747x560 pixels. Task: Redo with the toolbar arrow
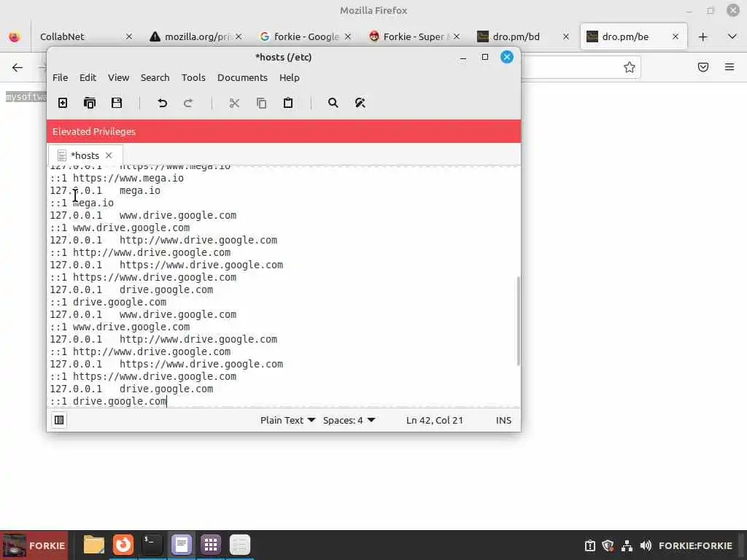[x=188, y=103]
